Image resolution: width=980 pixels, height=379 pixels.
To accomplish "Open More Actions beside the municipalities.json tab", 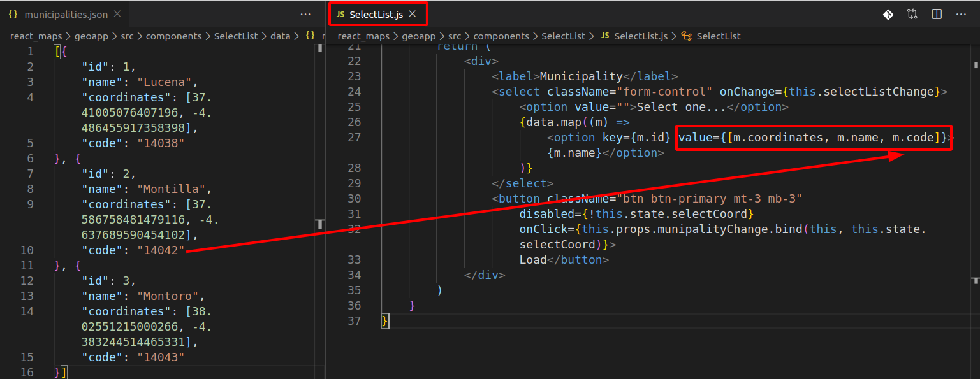I will pyautogui.click(x=305, y=14).
